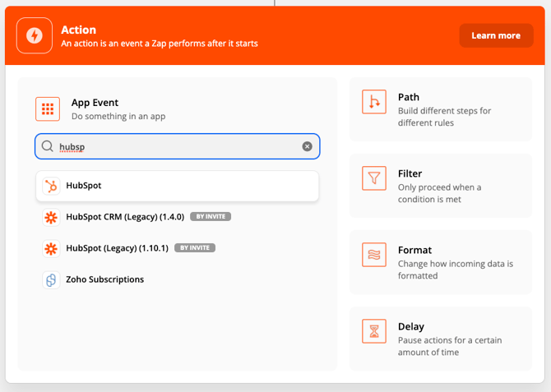
Task: Select HubSpot CRM (Legacy) (1.4.0) result
Action: 177,217
